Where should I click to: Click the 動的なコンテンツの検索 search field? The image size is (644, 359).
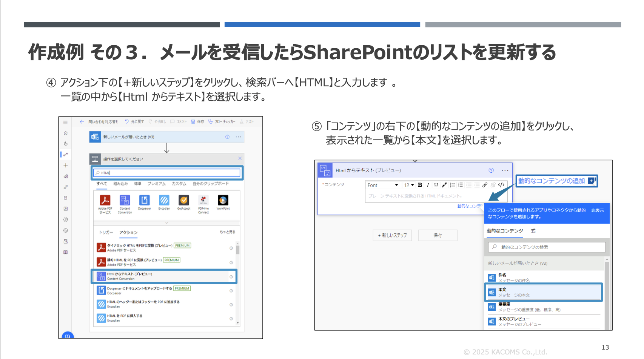[547, 247]
